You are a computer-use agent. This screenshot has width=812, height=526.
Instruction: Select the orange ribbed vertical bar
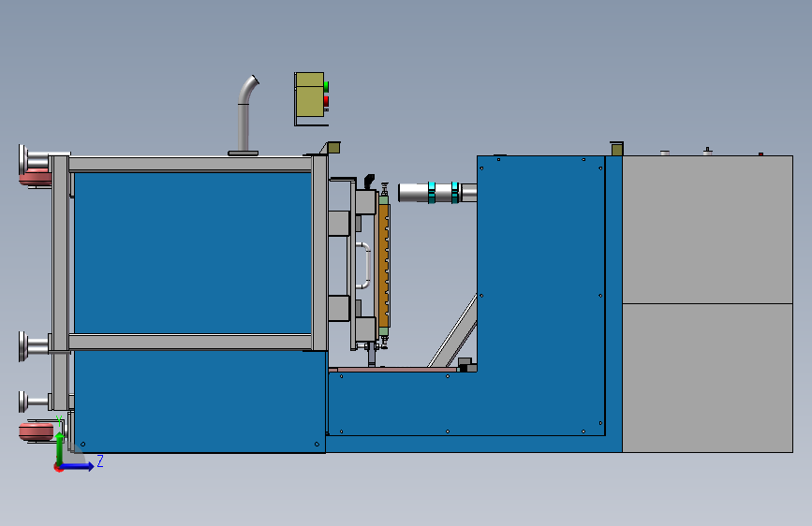(x=384, y=266)
